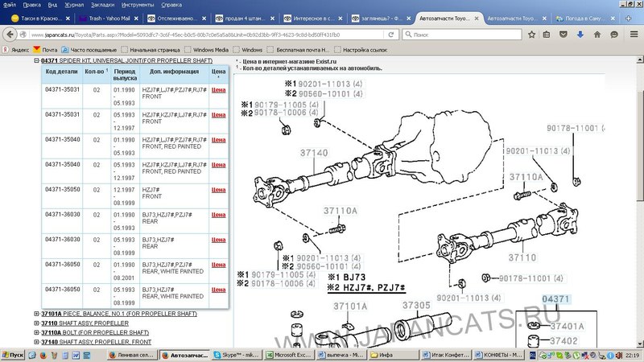Open the Windows Media bookmark
Image resolution: width=644 pixels, height=362 pixels.
coord(207,50)
